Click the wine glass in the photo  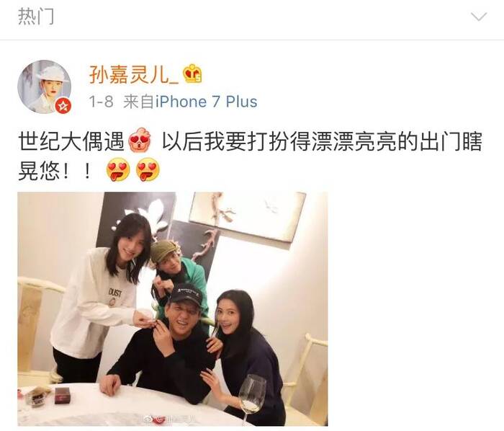tap(252, 397)
